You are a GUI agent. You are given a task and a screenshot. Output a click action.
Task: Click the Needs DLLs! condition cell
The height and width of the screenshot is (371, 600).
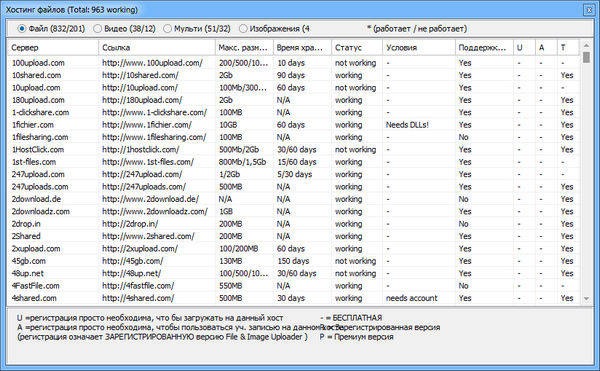407,125
